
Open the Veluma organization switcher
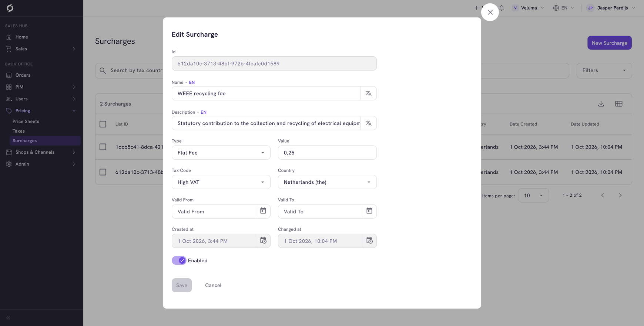pos(528,8)
